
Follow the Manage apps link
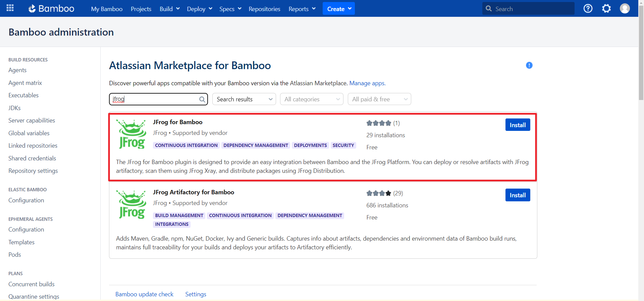pyautogui.click(x=367, y=83)
